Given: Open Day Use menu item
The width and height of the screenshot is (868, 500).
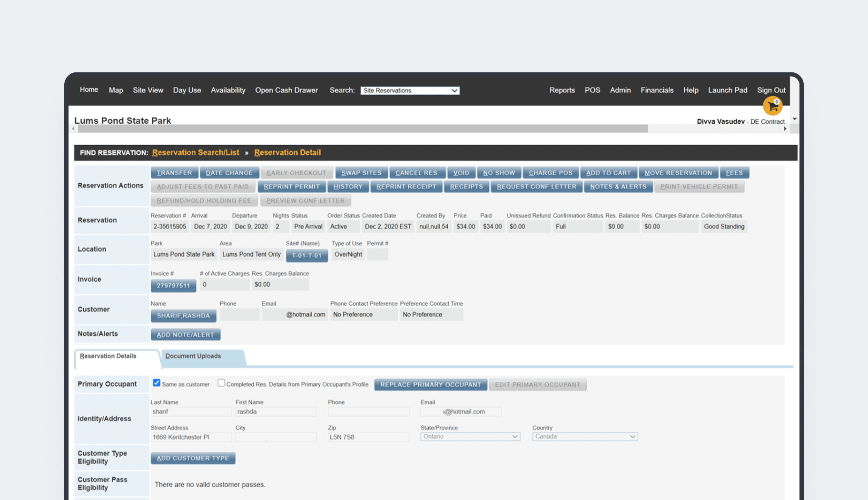Looking at the screenshot, I should 187,90.
